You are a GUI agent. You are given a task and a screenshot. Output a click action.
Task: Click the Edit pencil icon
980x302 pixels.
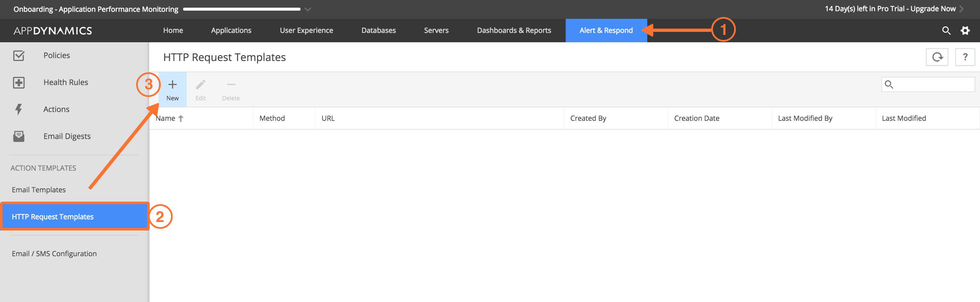(200, 85)
